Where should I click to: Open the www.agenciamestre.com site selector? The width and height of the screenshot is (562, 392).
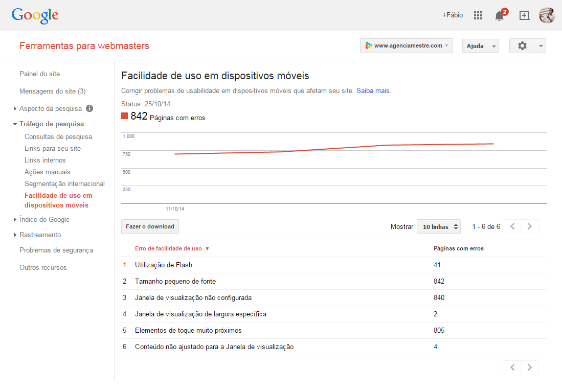click(x=406, y=46)
